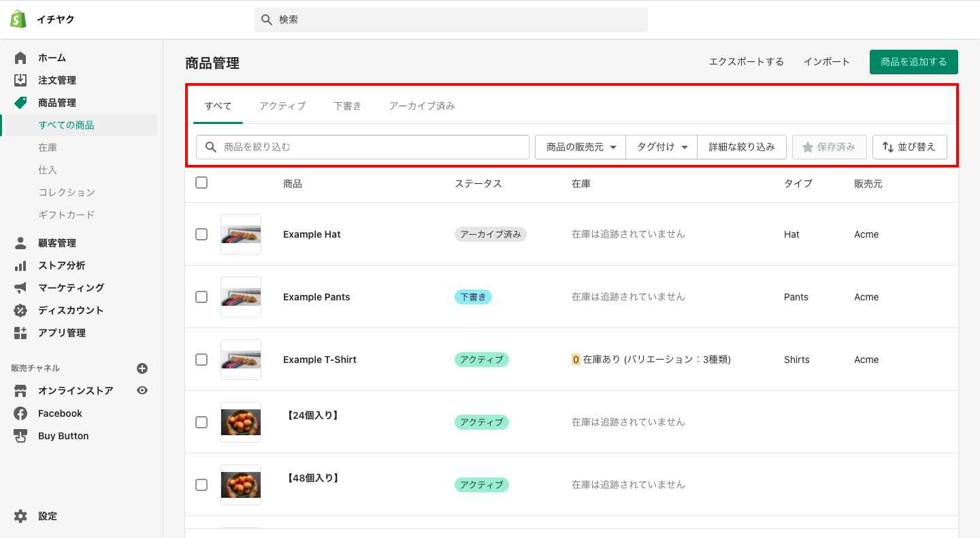Viewport: 980px width, 538px height.
Task: Check the Example Hat row checkbox
Action: [201, 234]
